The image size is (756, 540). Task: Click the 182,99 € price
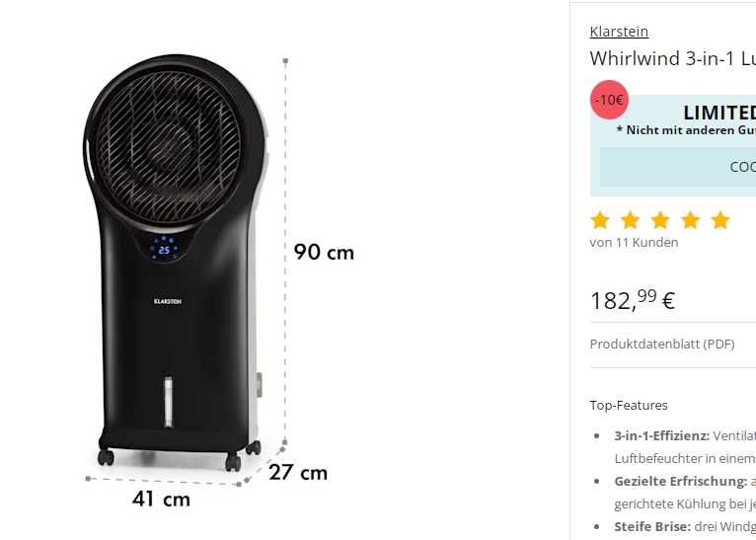633,300
